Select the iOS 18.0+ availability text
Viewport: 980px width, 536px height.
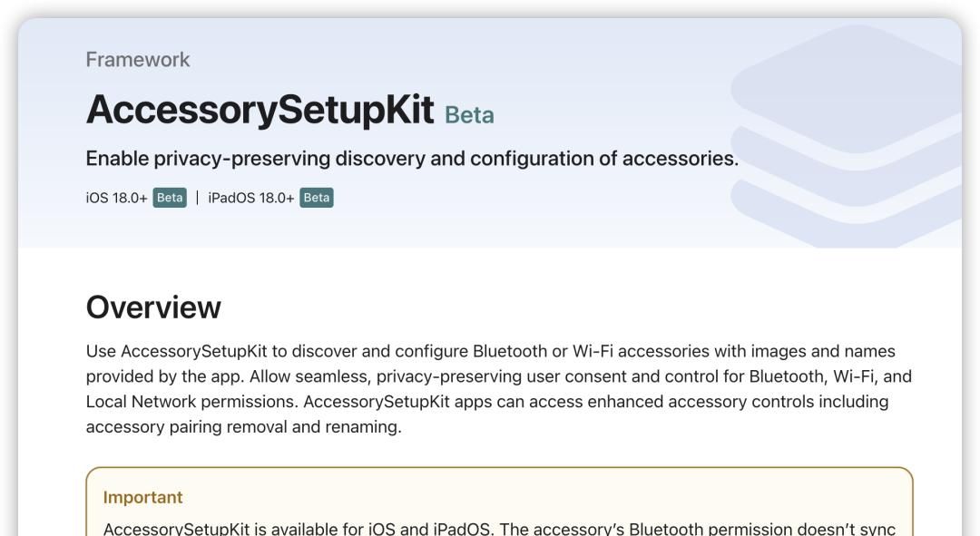pos(116,198)
